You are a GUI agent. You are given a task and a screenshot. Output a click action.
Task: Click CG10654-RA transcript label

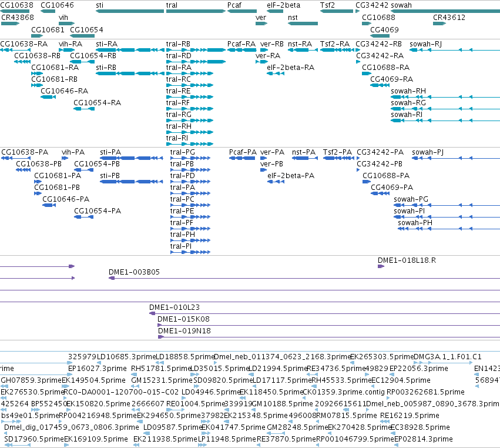[x=97, y=103]
